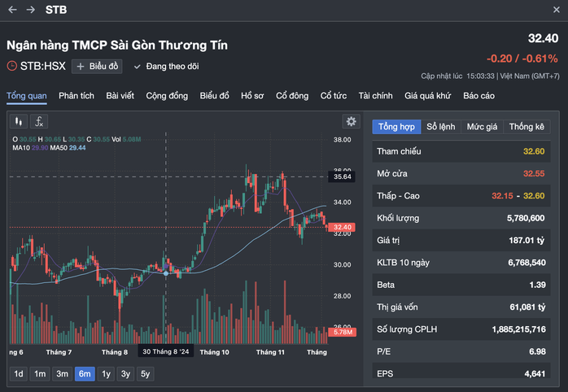Click the red 32.40 current price tag
This screenshot has height=392, width=568.
[x=342, y=227]
